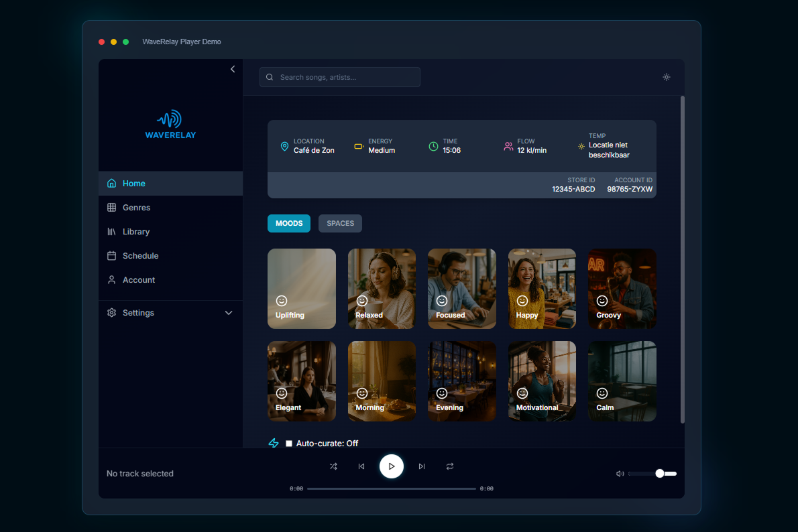Collapse the sidebar with the chevron arrow
Screen dimensions: 798x532
click(233, 69)
